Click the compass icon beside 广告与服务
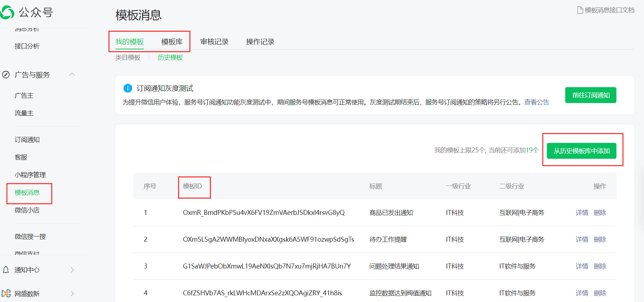The image size is (644, 302). point(6,75)
